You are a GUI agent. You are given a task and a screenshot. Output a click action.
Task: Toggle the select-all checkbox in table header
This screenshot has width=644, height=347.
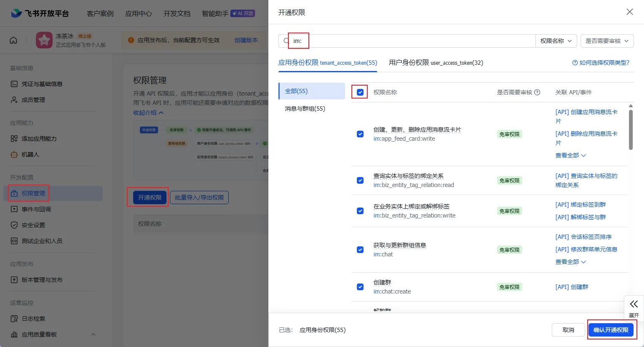click(360, 92)
